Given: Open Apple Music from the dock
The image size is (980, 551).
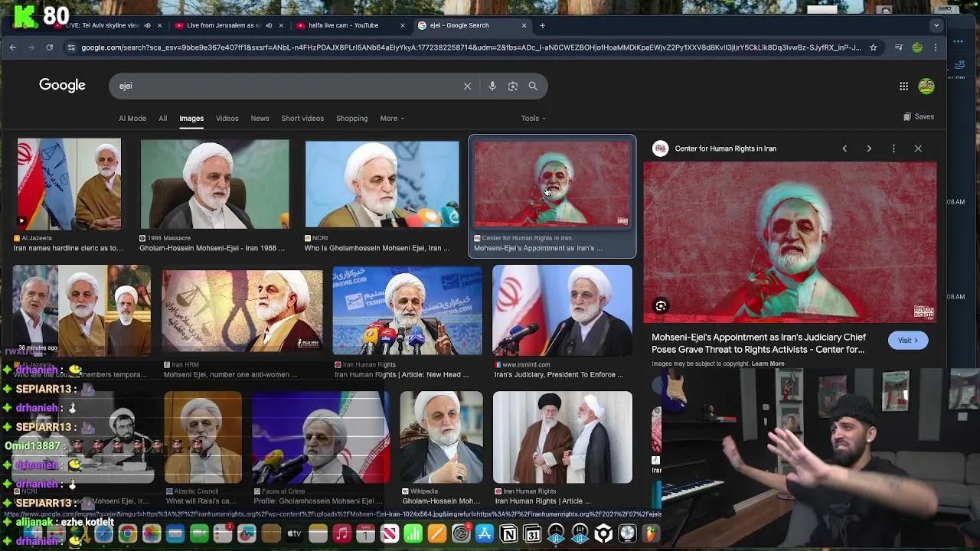Looking at the screenshot, I should point(341,533).
